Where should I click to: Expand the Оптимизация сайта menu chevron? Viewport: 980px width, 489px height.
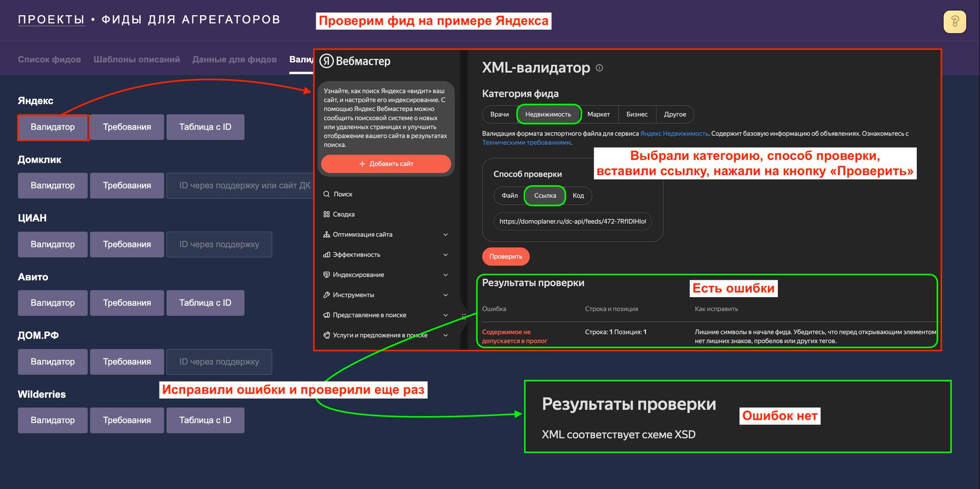[x=446, y=235]
